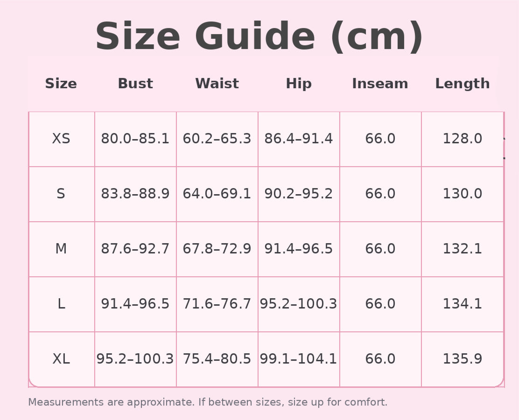
Task: Select the S waist value 64.0–69.1
Action: click(217, 194)
